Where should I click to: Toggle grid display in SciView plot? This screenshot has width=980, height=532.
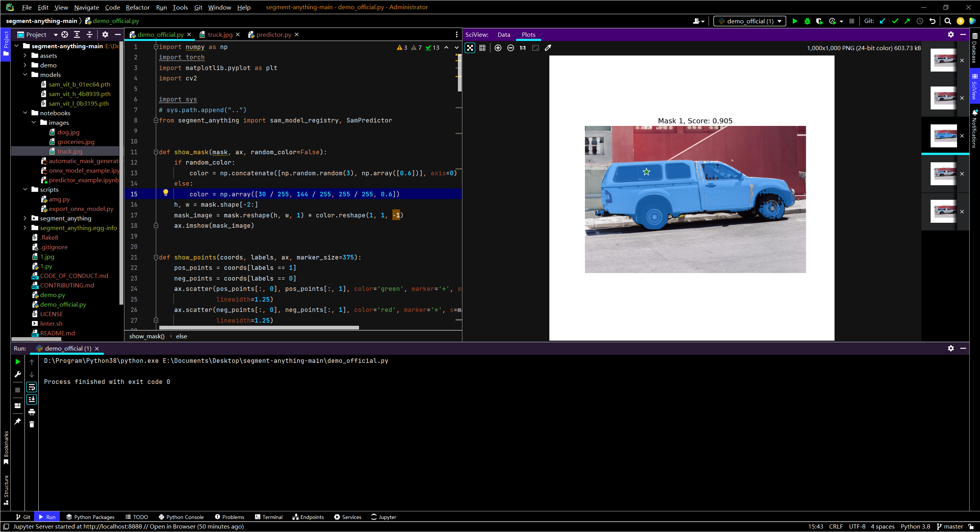coord(482,48)
